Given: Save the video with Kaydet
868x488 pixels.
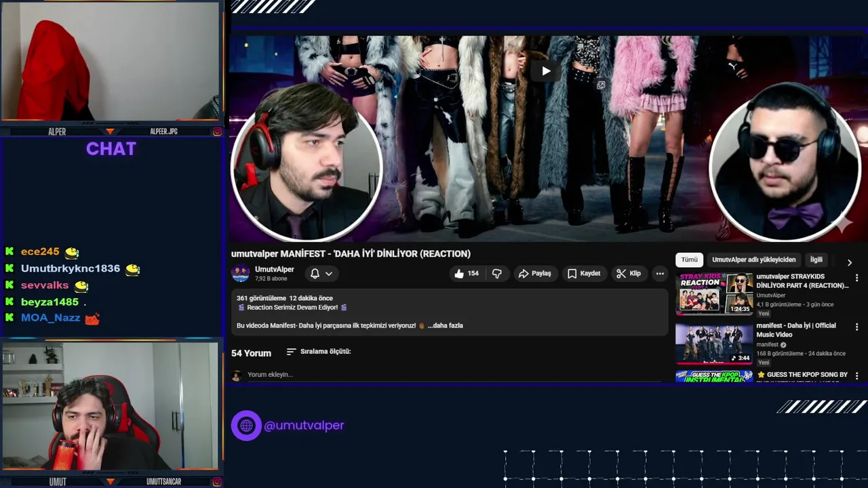Looking at the screenshot, I should [x=584, y=273].
